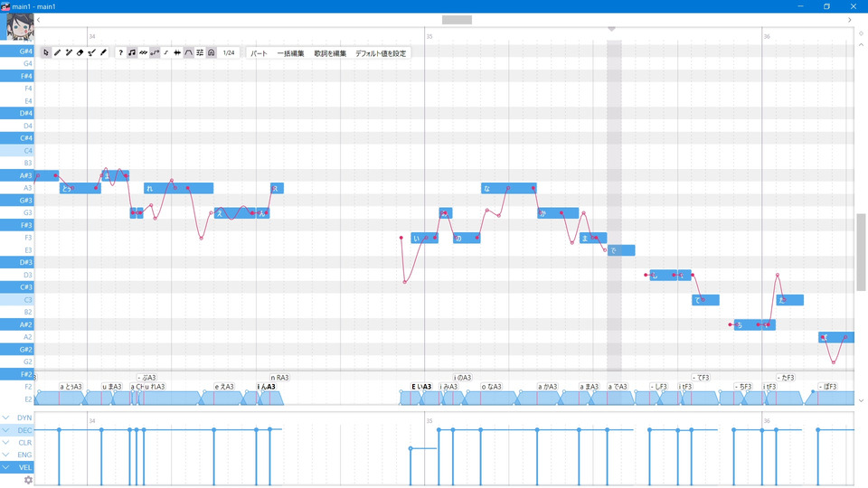Toggle vibrato display wave icon
Screen dimensions: 868x488
coord(144,52)
